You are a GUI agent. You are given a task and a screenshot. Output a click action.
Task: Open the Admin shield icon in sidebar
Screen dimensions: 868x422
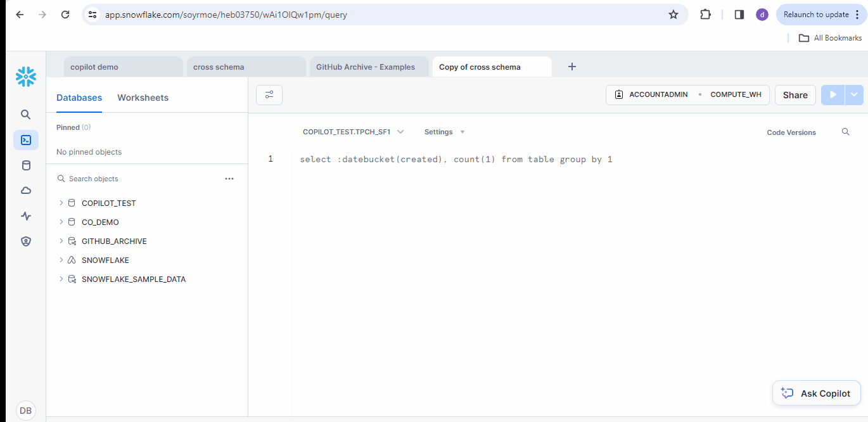(x=26, y=241)
